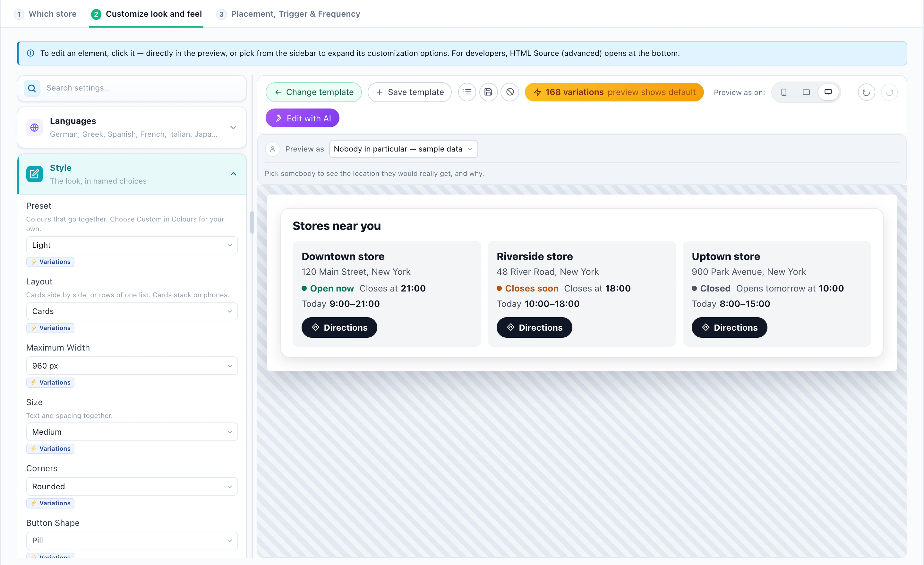Open the Preview as persona dropdown
Screen dimensions: 924x565
point(404,149)
